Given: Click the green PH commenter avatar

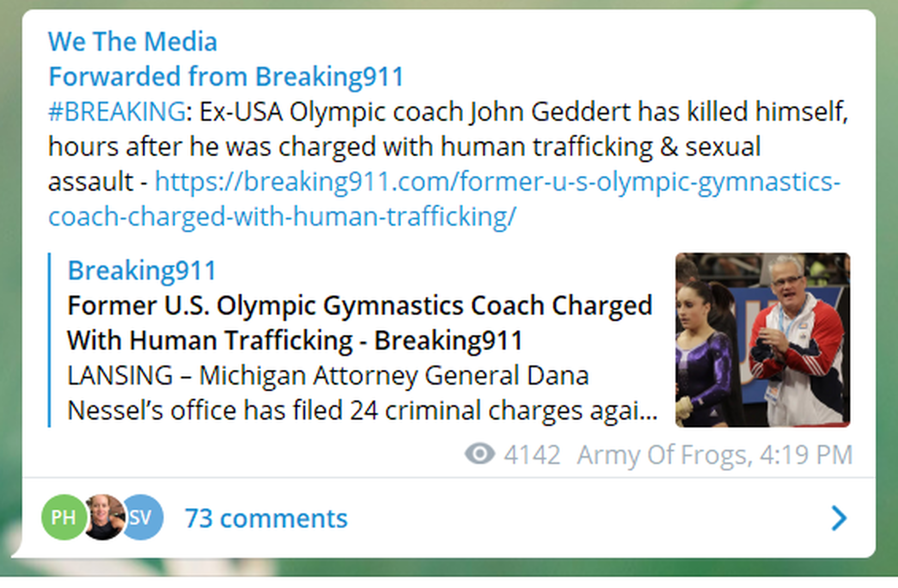Looking at the screenshot, I should point(63,517).
